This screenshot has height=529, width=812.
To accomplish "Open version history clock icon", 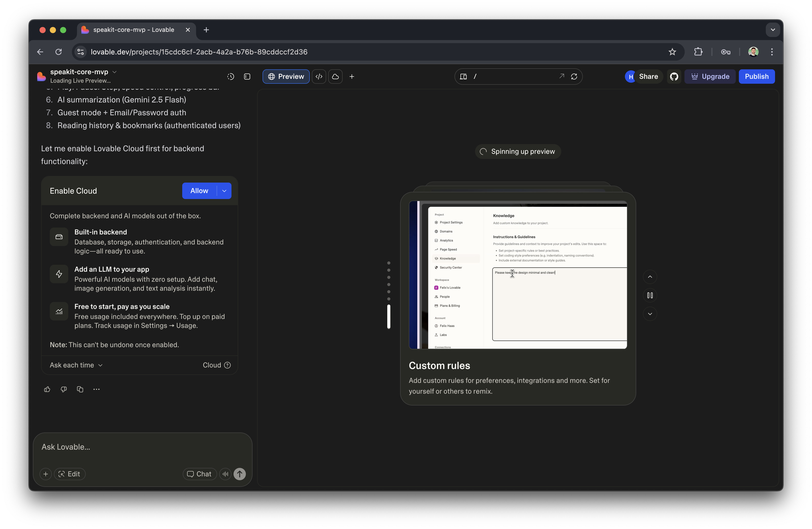I will click(231, 77).
